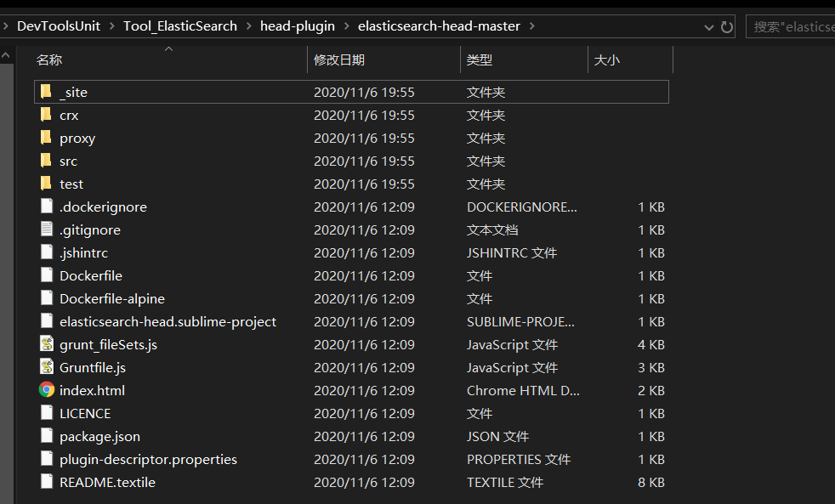Click the navigation pane scroll up arrow
Screen dimensions: 835x504
click(x=6, y=54)
